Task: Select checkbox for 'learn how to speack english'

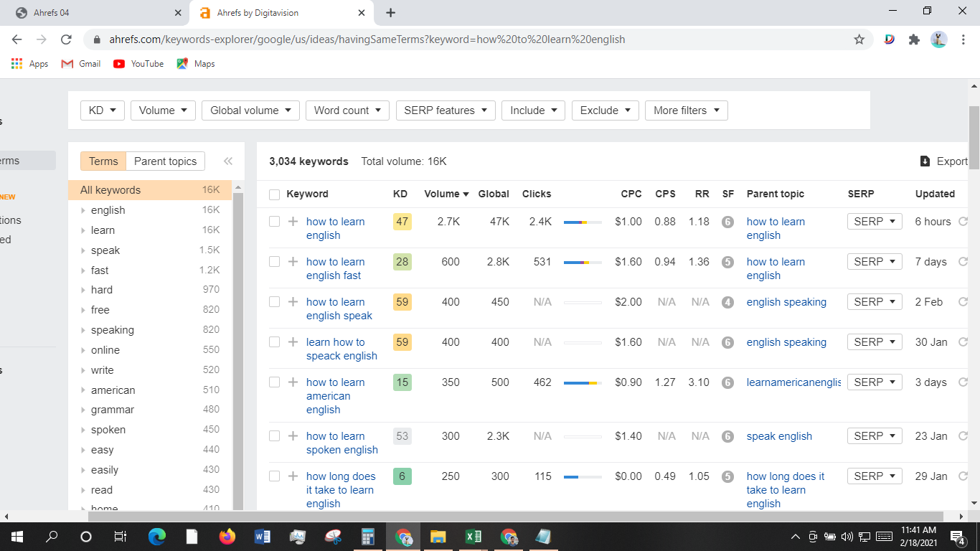Action: click(x=274, y=342)
